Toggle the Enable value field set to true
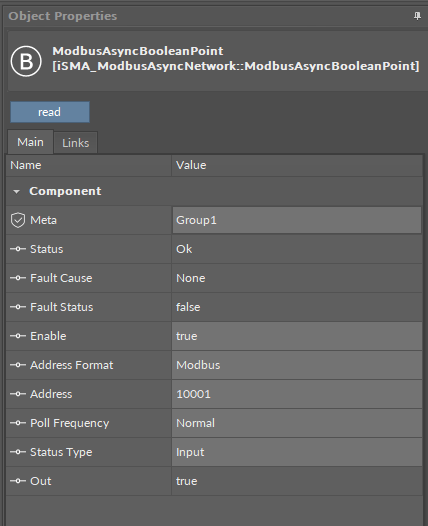 pos(297,336)
